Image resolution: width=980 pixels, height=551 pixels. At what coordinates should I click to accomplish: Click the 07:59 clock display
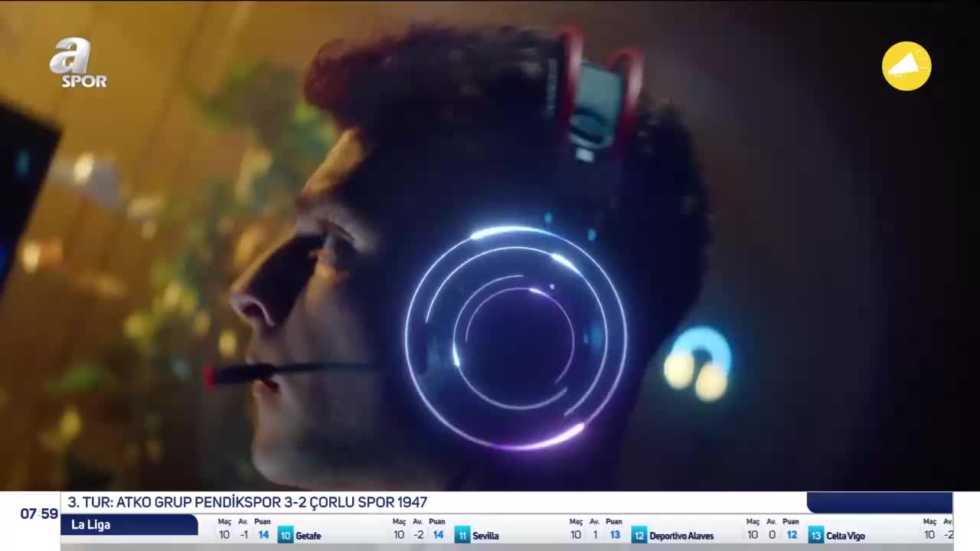(x=39, y=514)
